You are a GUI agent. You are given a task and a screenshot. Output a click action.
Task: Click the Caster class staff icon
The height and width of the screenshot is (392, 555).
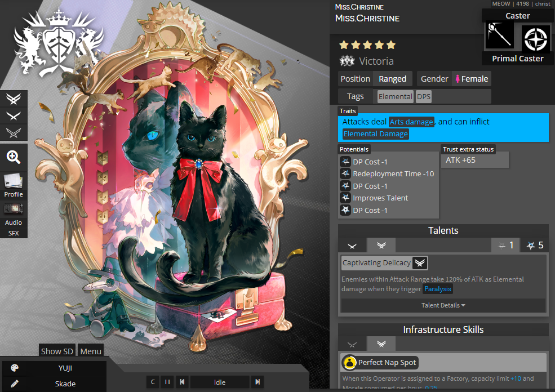point(499,35)
